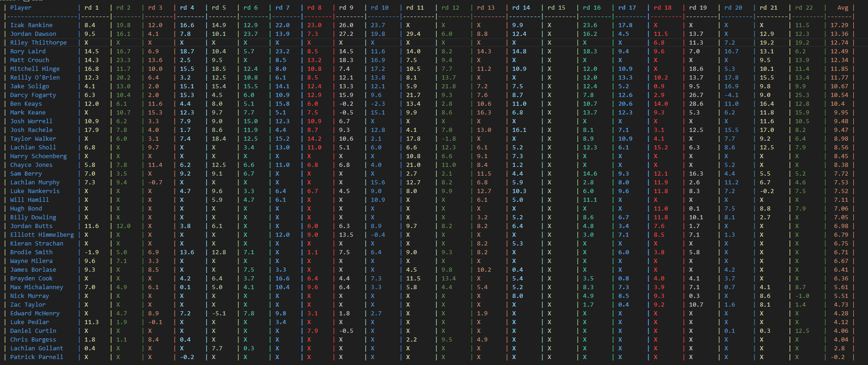Click Izak Rankine's average value 17.29
Viewport: 868px width, 365px height.
click(x=839, y=25)
